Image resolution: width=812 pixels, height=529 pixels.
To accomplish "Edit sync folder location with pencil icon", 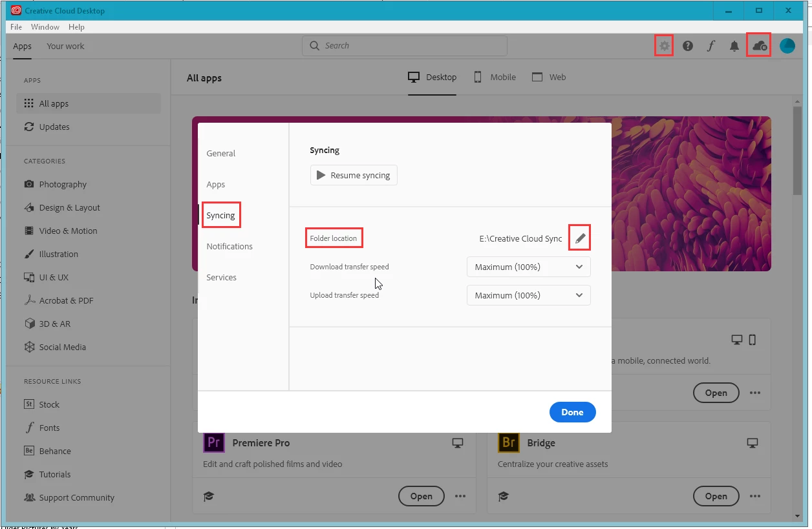I will coord(580,238).
